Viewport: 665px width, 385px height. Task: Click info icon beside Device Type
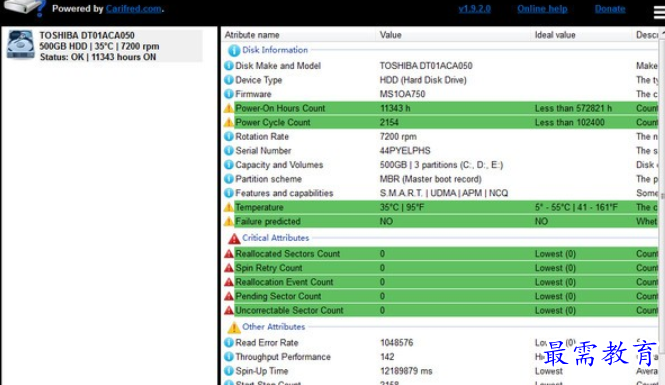229,80
